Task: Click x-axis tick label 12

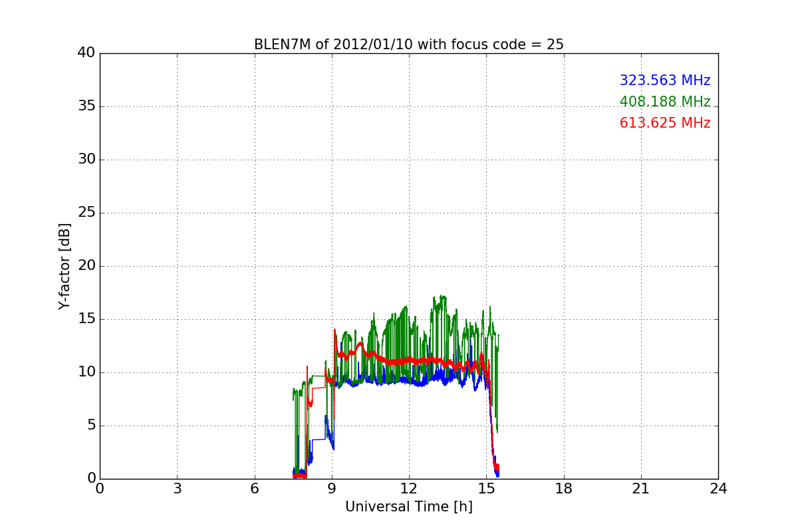Action: point(408,489)
